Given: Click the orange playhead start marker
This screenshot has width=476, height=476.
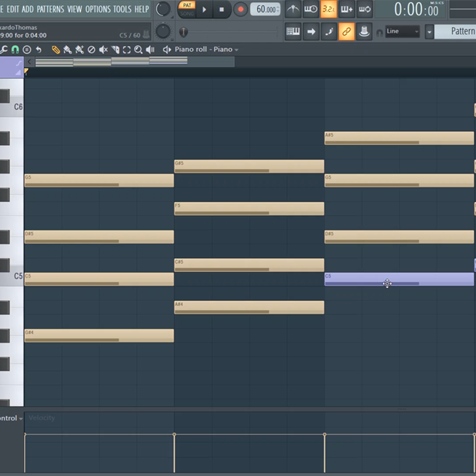Looking at the screenshot, I should (x=26, y=71).
